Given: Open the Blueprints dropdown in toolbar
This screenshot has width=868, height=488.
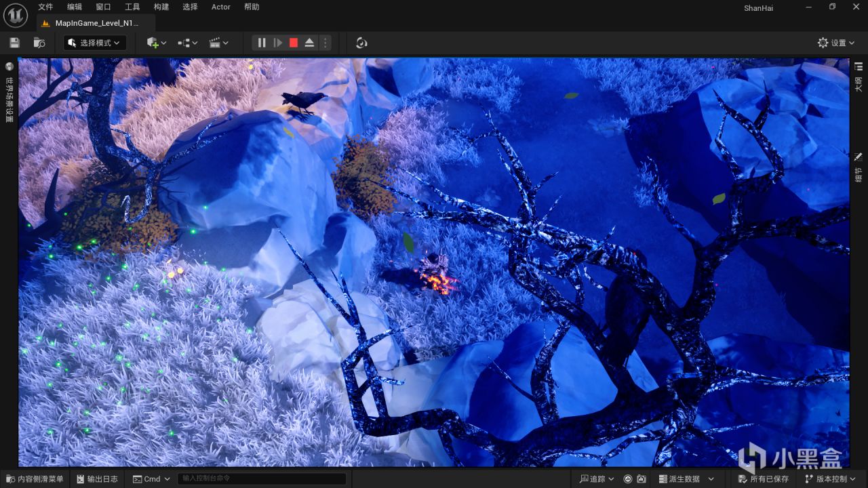Looking at the screenshot, I should (188, 43).
